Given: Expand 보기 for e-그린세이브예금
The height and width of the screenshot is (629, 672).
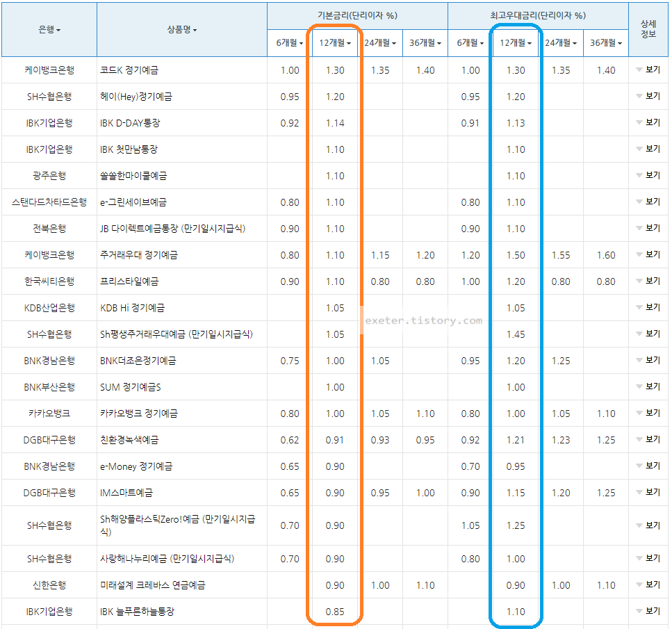Looking at the screenshot, I should pos(648,202).
